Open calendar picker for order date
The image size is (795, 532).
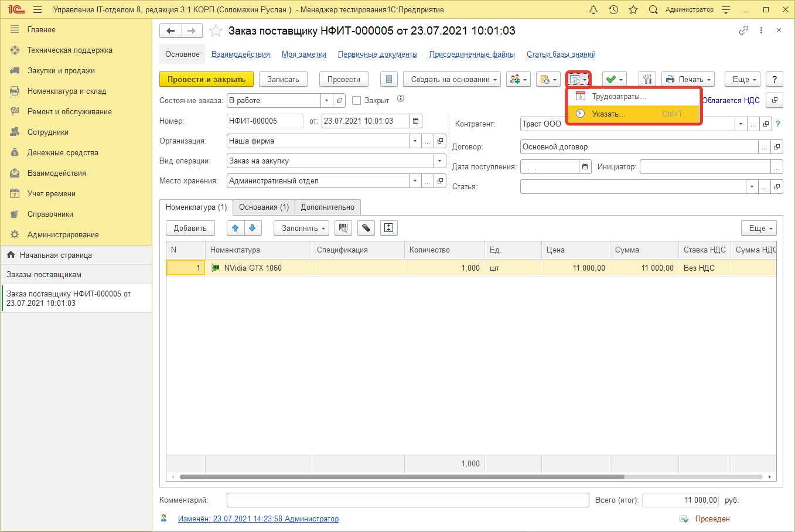click(x=415, y=121)
